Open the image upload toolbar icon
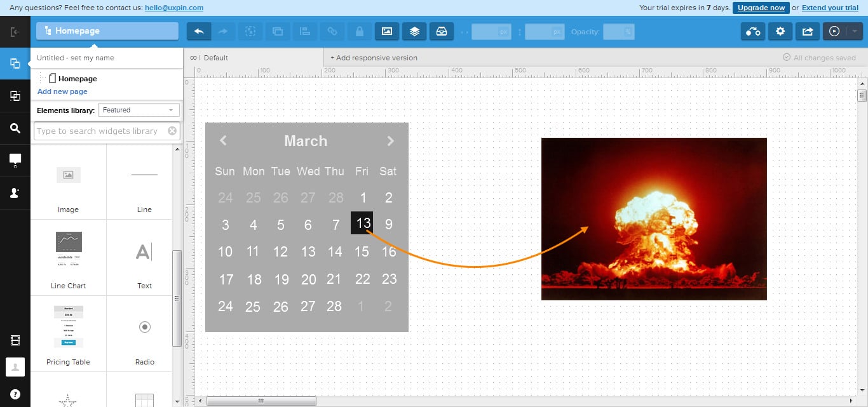Screen dimensions: 868x407 (x=387, y=31)
